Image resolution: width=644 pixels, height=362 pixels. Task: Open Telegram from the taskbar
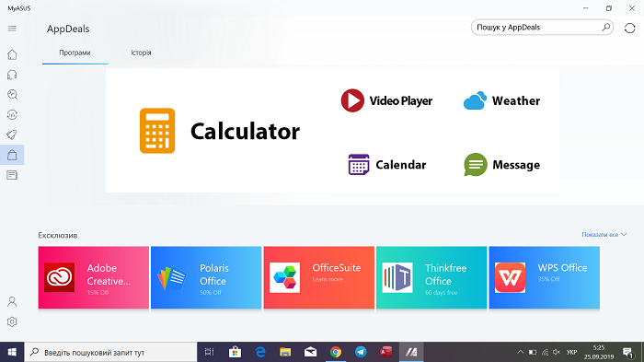(x=361, y=352)
